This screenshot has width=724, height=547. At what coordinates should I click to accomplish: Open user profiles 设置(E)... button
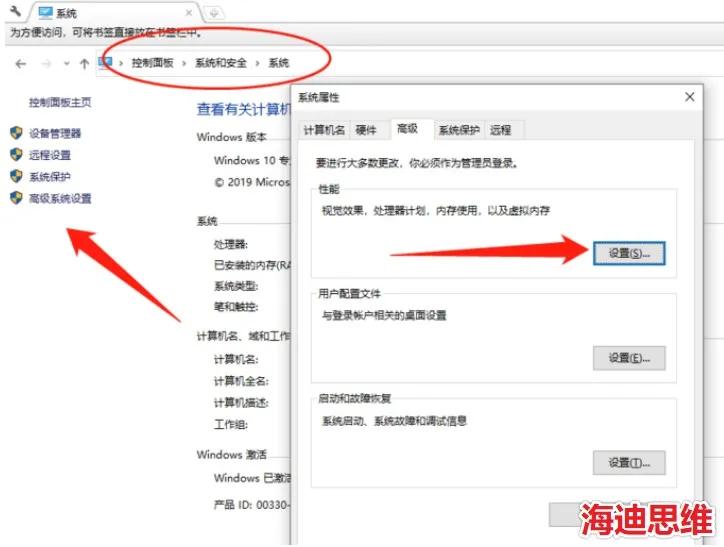coord(629,358)
